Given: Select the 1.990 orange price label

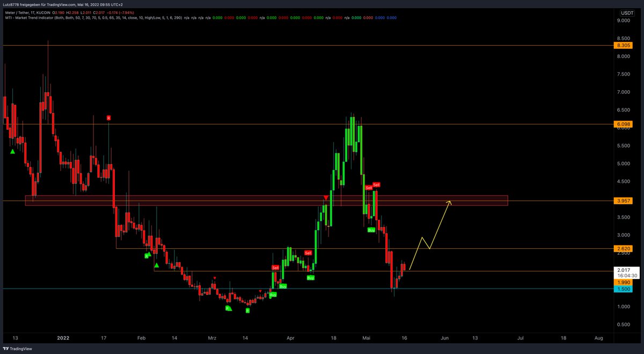Looking at the screenshot, I should (623, 282).
